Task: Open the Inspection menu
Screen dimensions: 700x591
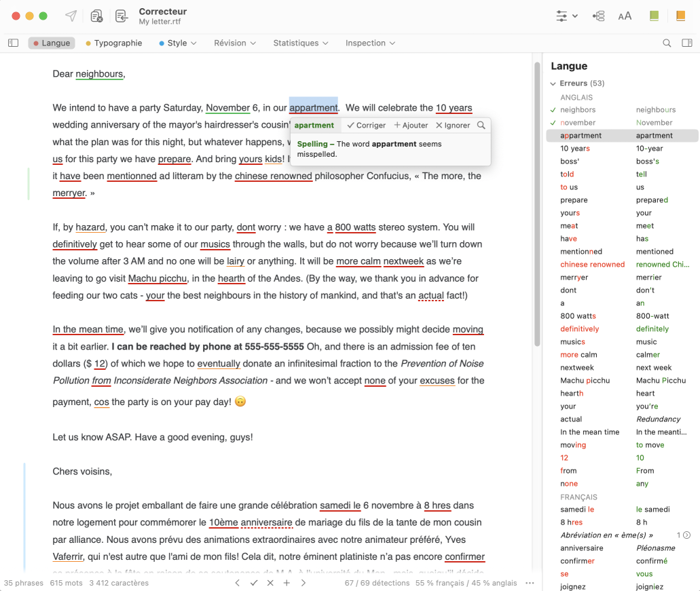Action: click(370, 43)
